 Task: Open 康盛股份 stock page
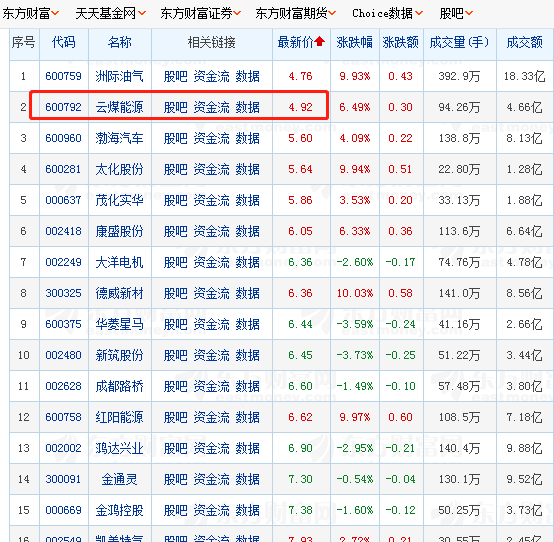coord(119,231)
